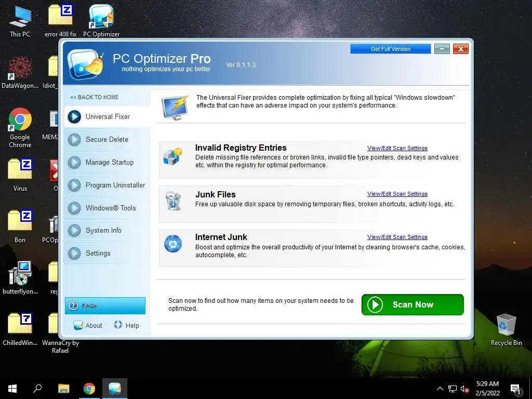Select the error 408 fix folder on desktop
This screenshot has width=532, height=399.
[x=60, y=21]
